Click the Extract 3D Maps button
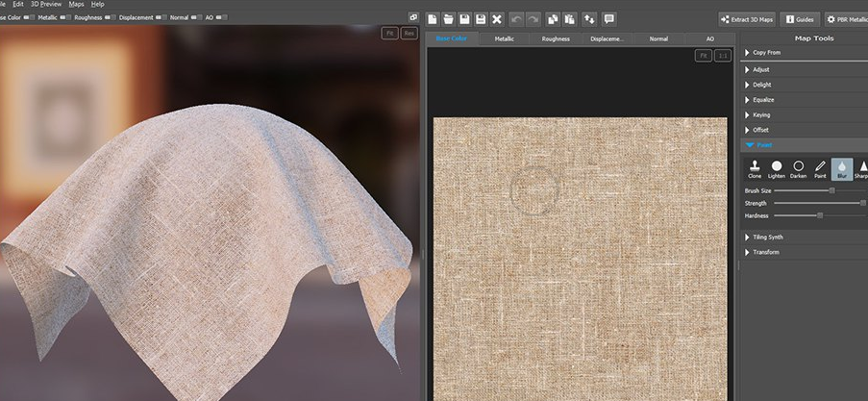The height and width of the screenshot is (401, 868). (746, 18)
